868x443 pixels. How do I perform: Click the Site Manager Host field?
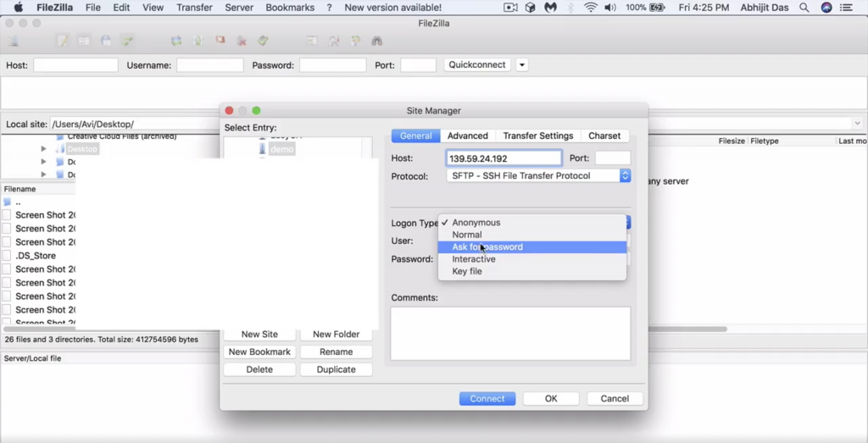click(x=504, y=158)
